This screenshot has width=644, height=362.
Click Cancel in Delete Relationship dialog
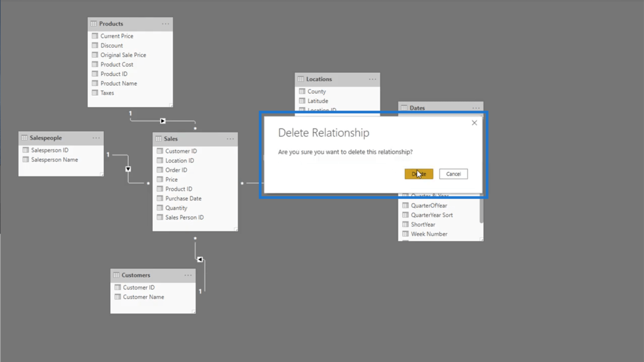453,174
